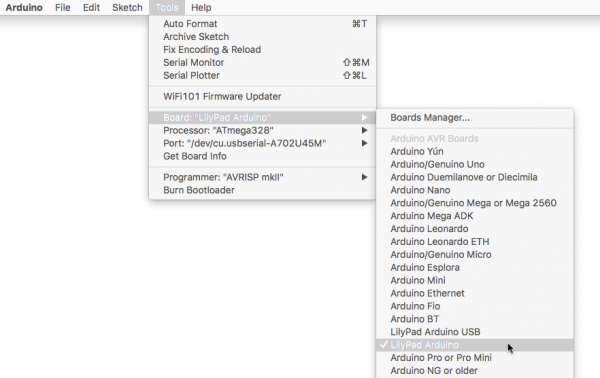Open the File menu
The image size is (600, 378).
point(62,7)
